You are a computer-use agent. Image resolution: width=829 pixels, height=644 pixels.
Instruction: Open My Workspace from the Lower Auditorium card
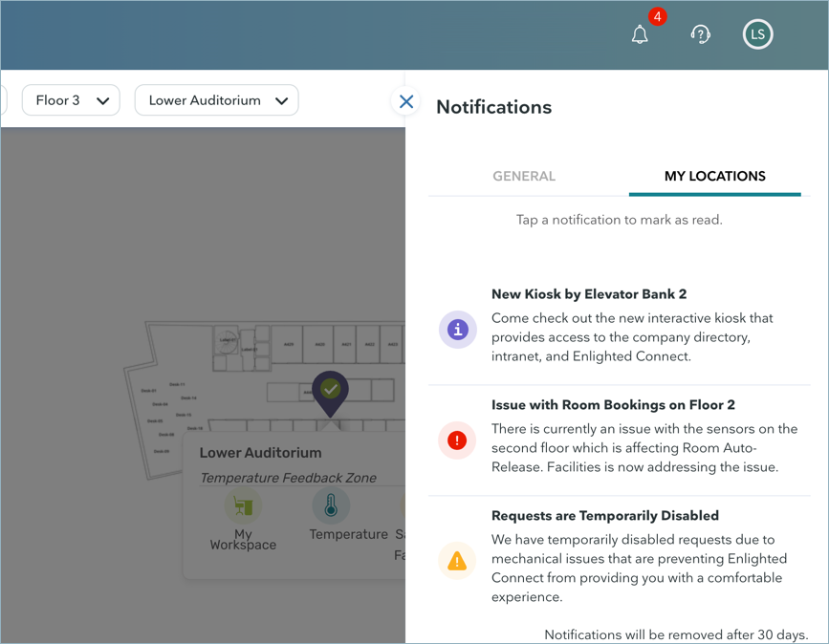[x=243, y=507]
